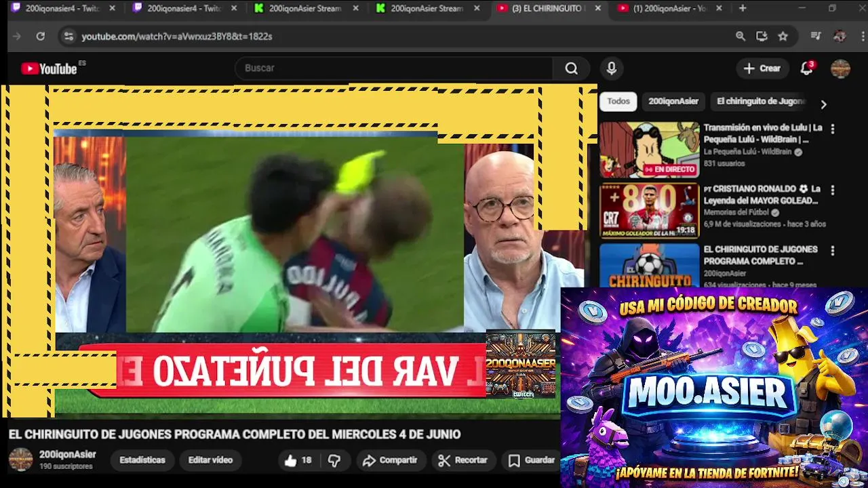
Task: Click the main video player
Action: tap(298, 251)
